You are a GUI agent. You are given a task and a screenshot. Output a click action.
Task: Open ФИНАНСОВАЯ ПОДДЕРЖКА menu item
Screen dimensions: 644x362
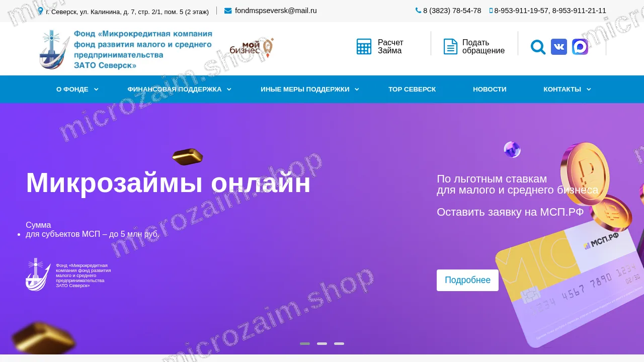pos(175,89)
